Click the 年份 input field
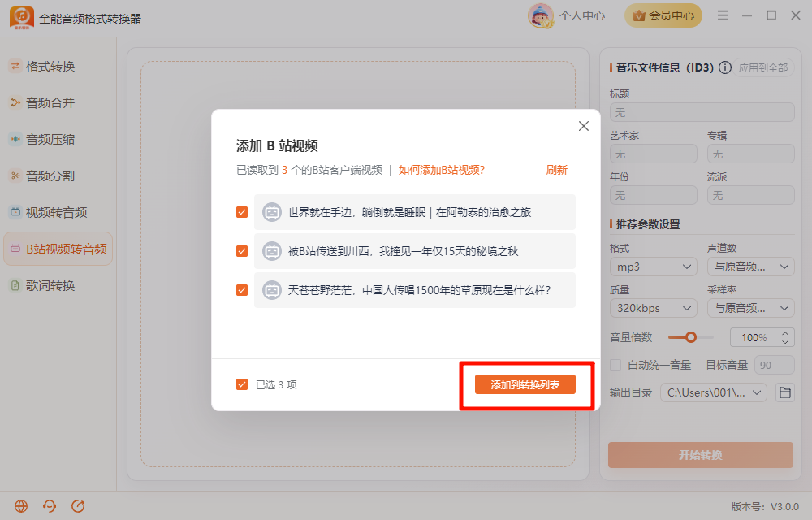812x520 pixels. tap(654, 195)
